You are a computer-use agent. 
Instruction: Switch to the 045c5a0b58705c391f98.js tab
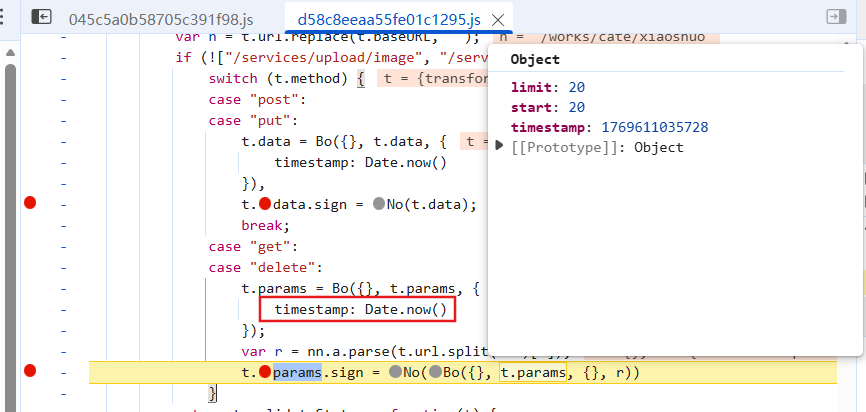(160, 19)
